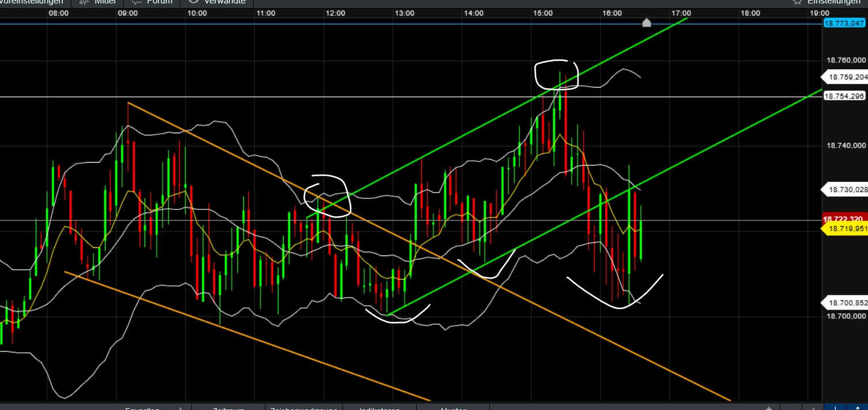Click the yellow price label 18.719,951
868x410 pixels.
[844, 229]
